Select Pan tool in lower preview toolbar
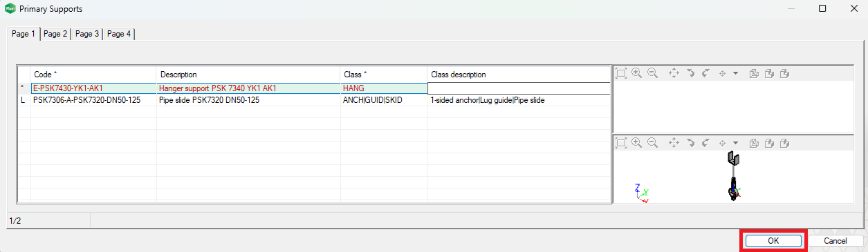The width and height of the screenshot is (868, 252). tap(674, 143)
